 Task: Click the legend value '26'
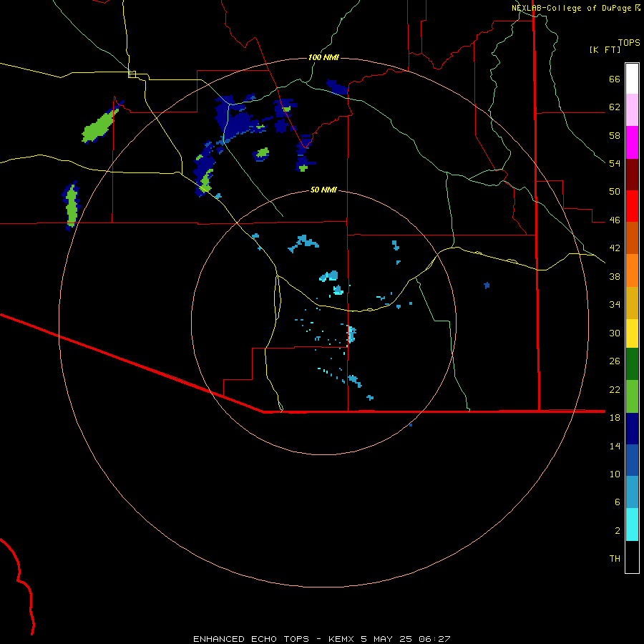click(x=615, y=361)
